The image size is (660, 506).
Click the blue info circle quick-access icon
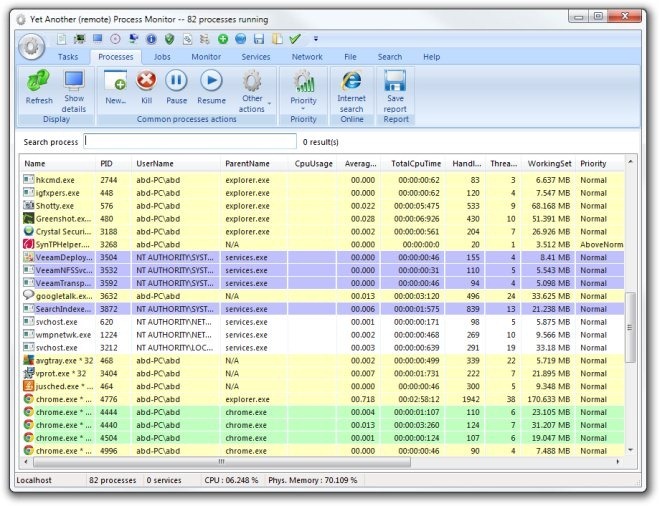click(151, 39)
